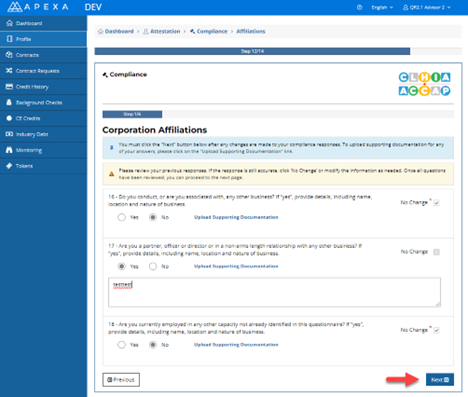Click the user avatar icon in header

pos(405,7)
